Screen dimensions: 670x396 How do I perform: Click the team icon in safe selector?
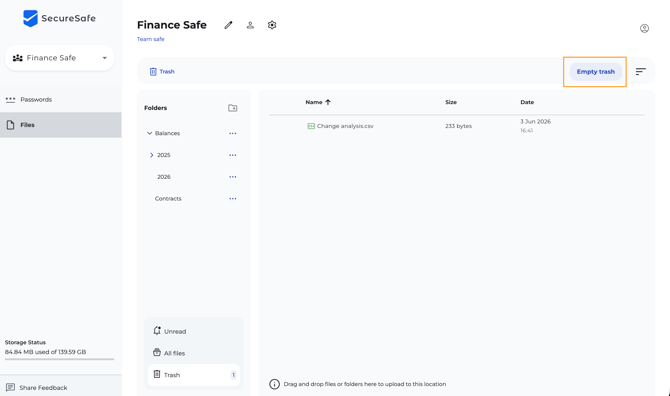pos(18,58)
